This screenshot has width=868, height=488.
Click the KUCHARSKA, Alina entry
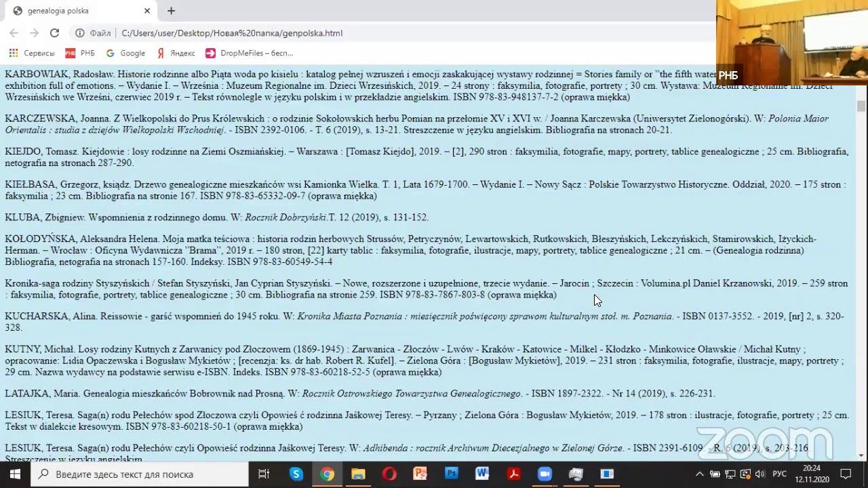coord(424,322)
